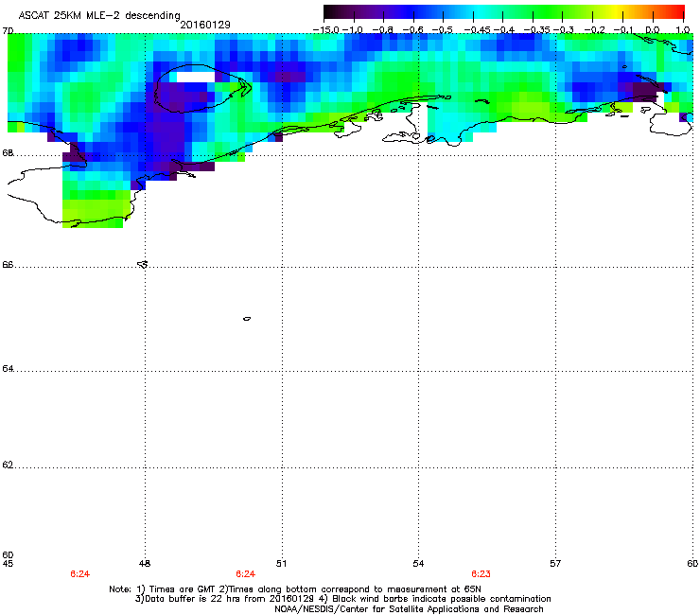Click the black end of the color bar
Viewport: 700px width, 615px height.
329,12
